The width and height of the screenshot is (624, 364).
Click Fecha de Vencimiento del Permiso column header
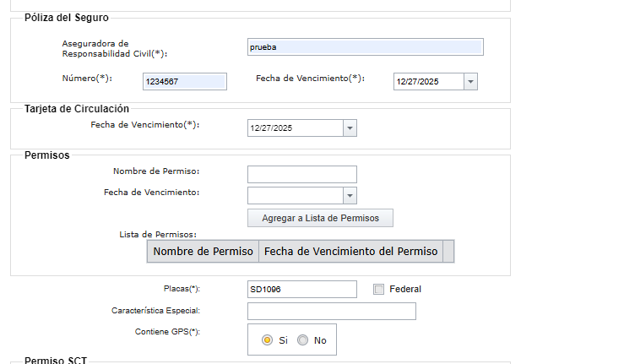[350, 252]
